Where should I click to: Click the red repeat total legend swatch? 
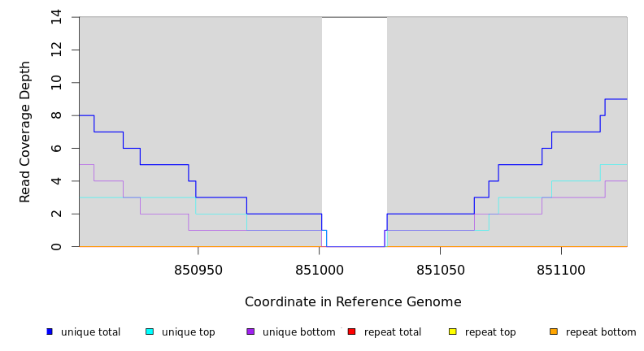[x=351, y=331]
